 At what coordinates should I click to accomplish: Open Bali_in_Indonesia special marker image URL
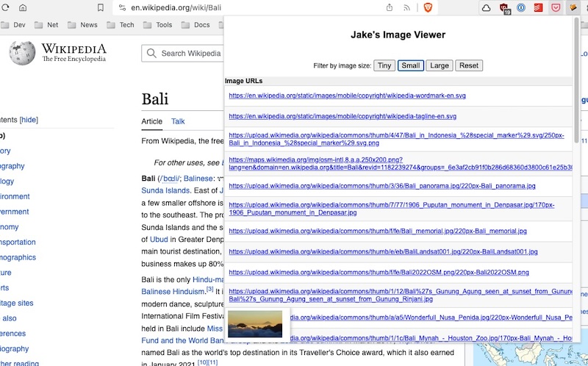[396, 139]
